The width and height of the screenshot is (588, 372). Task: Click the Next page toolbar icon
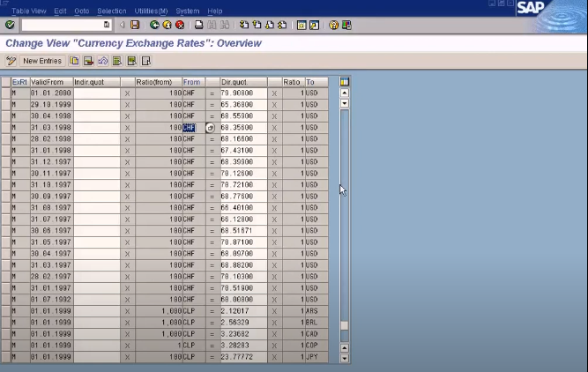point(270,25)
